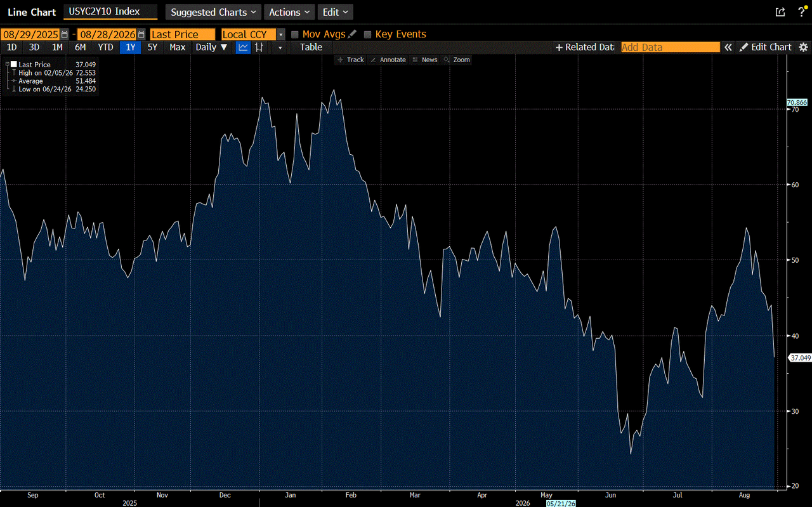Viewport: 812px width, 507px height.
Task: Activate the Zoom tool
Action: pos(457,60)
